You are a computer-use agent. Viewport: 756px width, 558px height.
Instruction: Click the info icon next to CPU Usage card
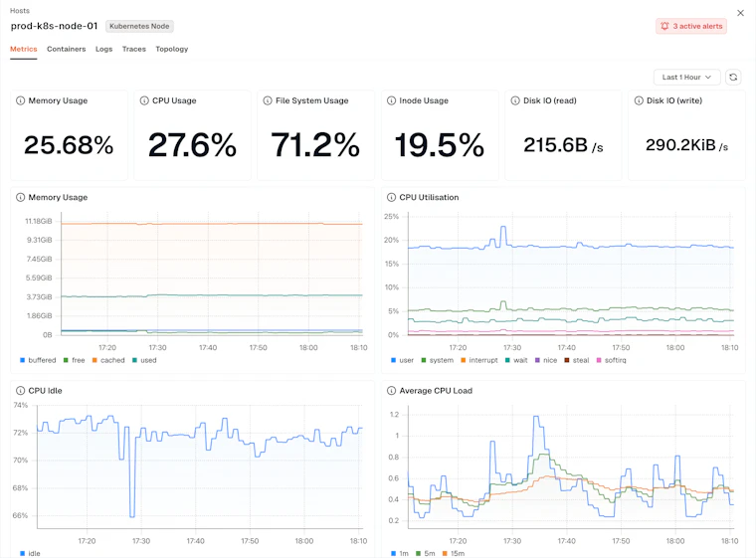pos(144,100)
